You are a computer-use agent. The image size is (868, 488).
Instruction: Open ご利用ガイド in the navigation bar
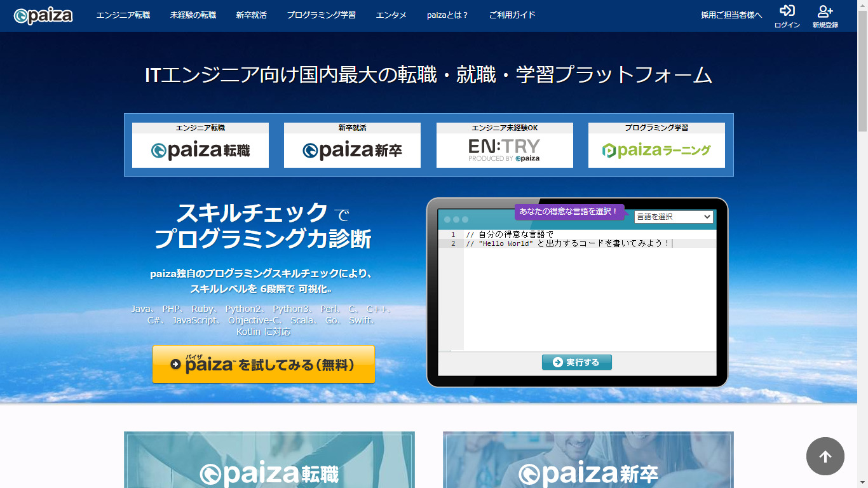tap(512, 15)
